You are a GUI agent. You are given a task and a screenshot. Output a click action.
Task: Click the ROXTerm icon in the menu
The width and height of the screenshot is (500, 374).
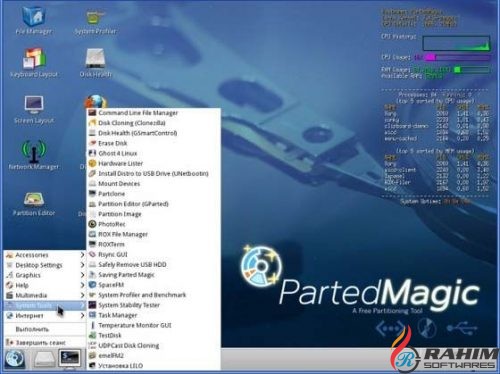pos(92,244)
